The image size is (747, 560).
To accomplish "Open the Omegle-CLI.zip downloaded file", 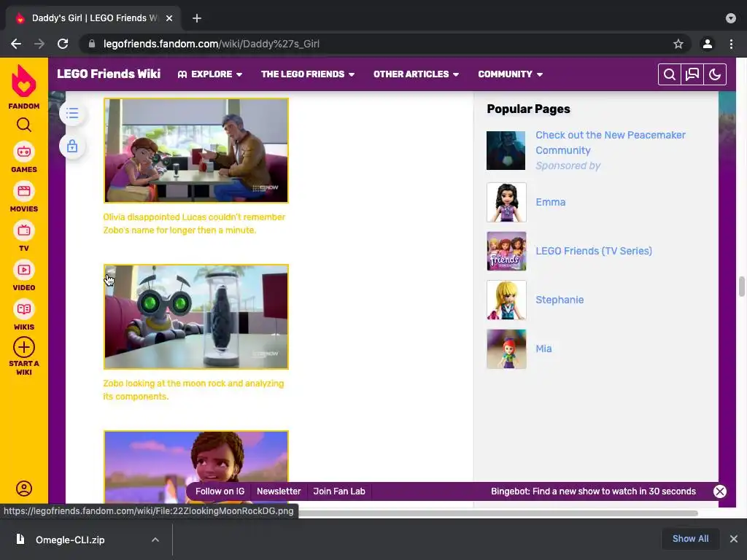I will (70, 540).
